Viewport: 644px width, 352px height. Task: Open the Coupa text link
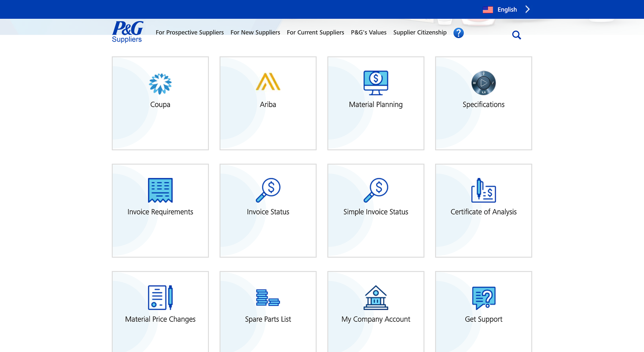[x=160, y=104]
